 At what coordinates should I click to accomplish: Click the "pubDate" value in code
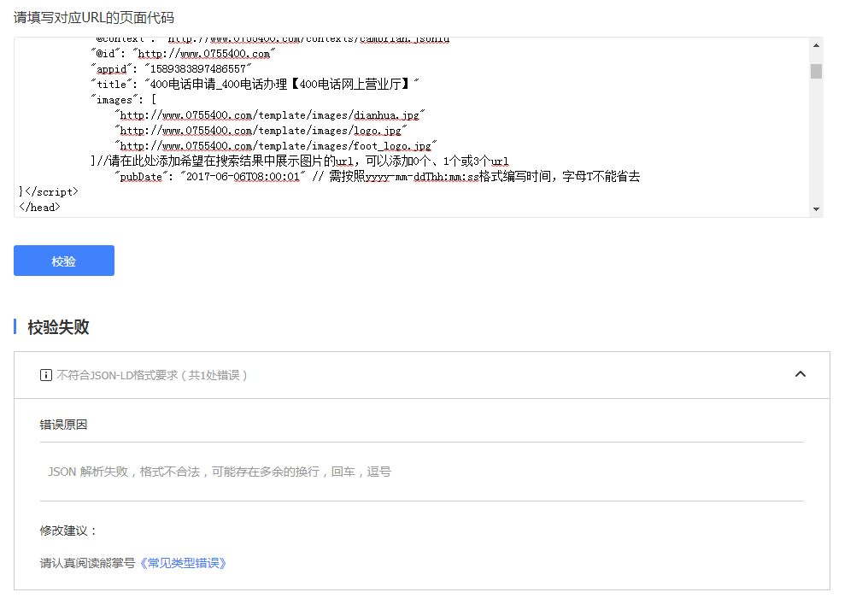[x=243, y=177]
